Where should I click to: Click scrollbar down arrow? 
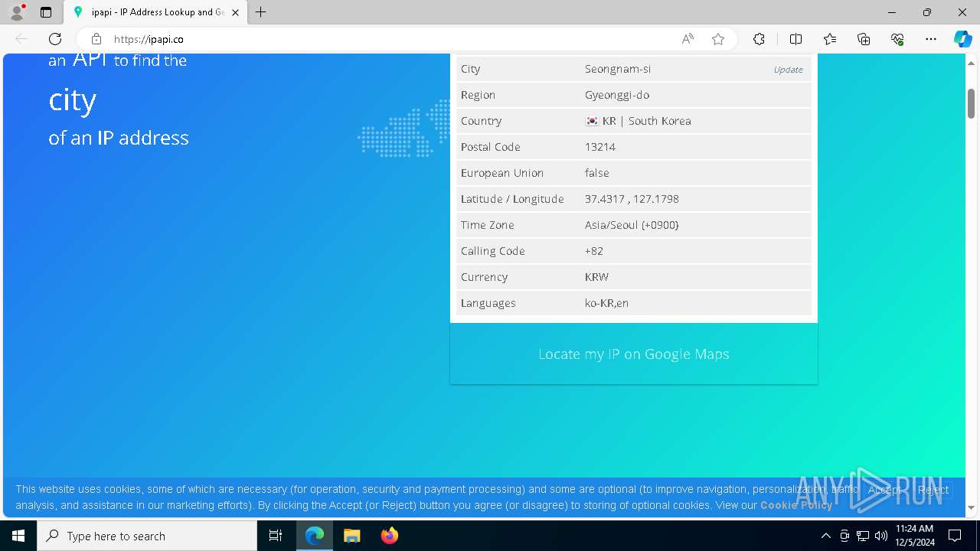[971, 507]
